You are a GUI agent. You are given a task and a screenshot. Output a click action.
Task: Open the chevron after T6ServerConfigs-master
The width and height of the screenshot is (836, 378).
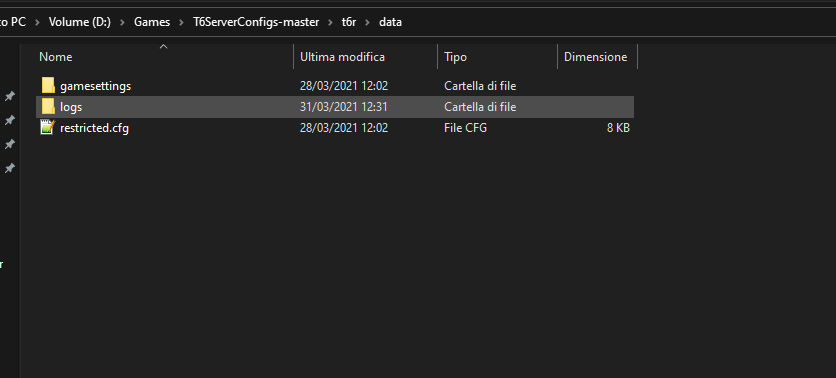pyautogui.click(x=330, y=22)
